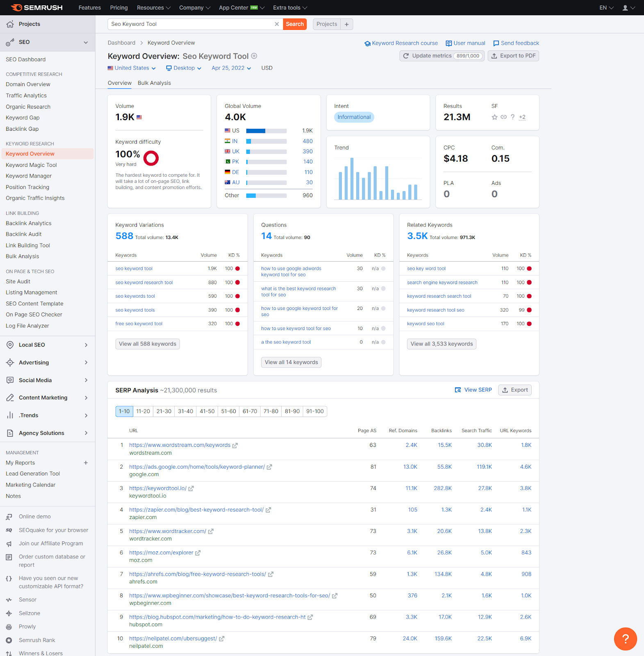
Task: Open the Desktop device dropdown
Action: [x=184, y=68]
